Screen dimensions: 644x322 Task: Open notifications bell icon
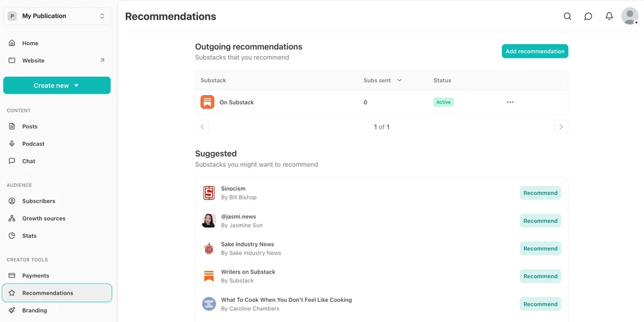(x=609, y=16)
